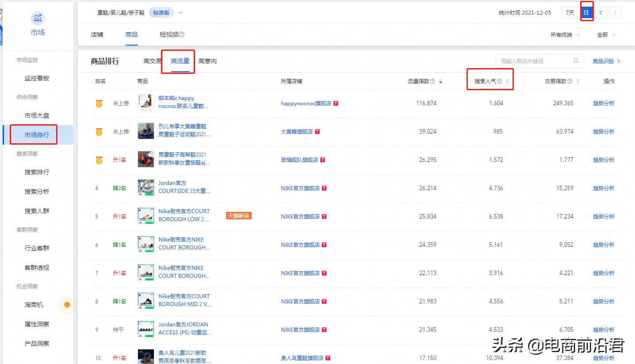635x364 pixels.
Task: Open 属性洞察 in the sidebar
Action: (37, 324)
